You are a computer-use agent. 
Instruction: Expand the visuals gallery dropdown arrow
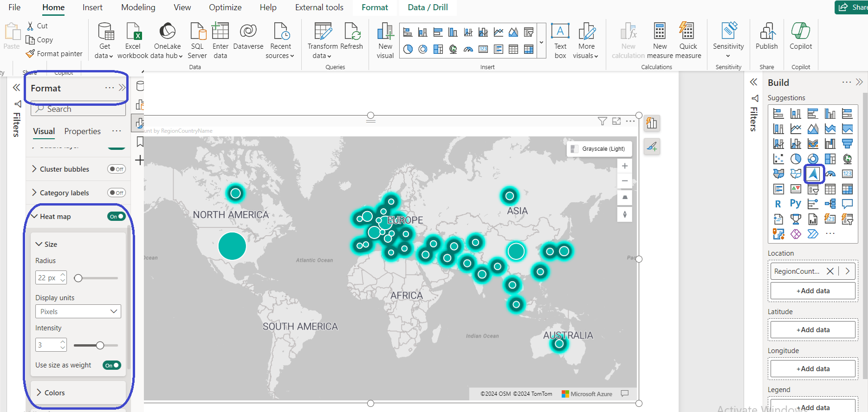point(541,42)
